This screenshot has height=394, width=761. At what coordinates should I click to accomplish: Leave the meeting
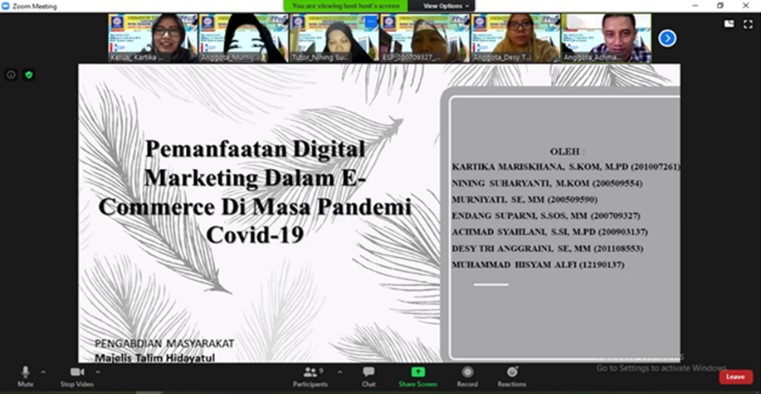coord(736,377)
